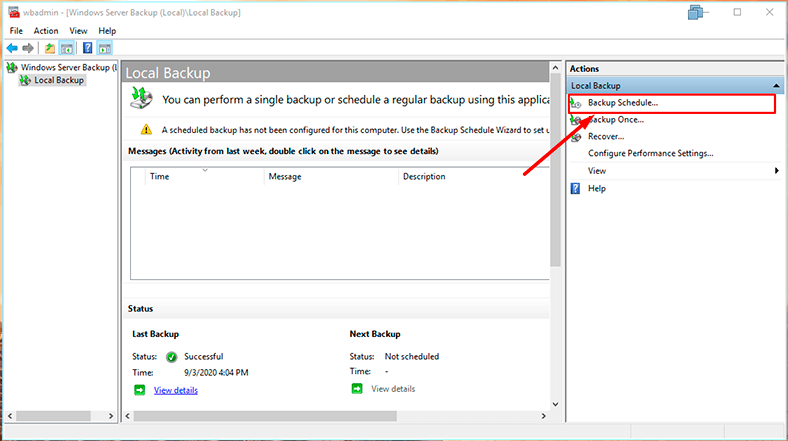Click the Status section heading

(x=140, y=308)
